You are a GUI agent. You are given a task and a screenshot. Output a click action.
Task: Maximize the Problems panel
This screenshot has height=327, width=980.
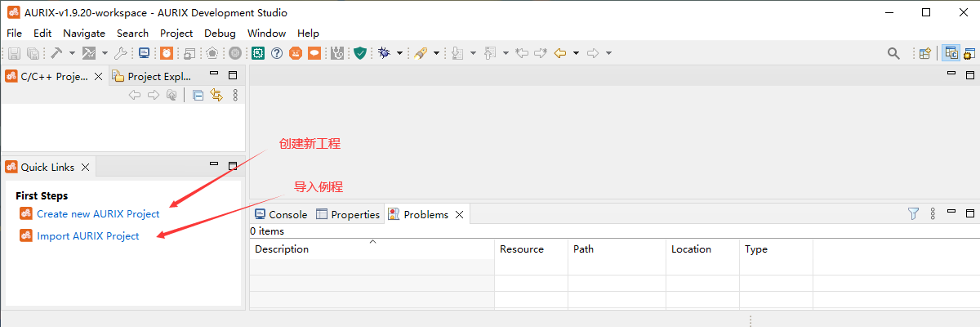(x=970, y=212)
